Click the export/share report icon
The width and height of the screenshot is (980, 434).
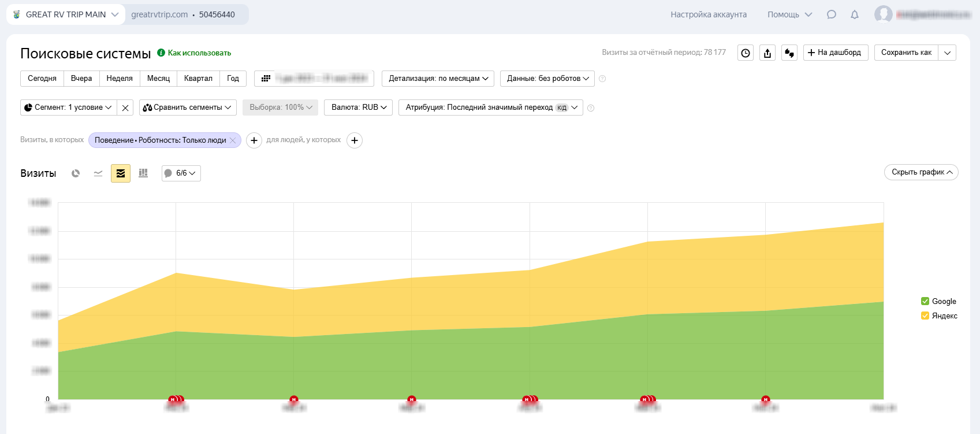[767, 53]
